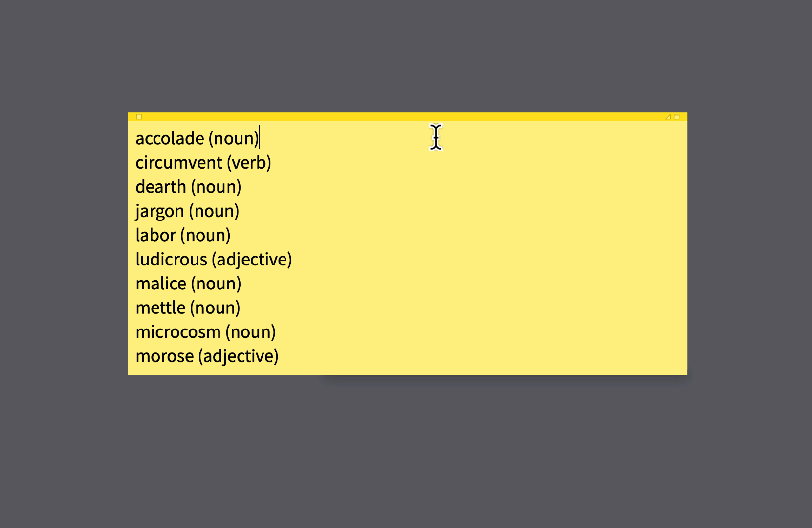Click the '(adjective)' text after ludicrous
812x528 pixels.
252,260
